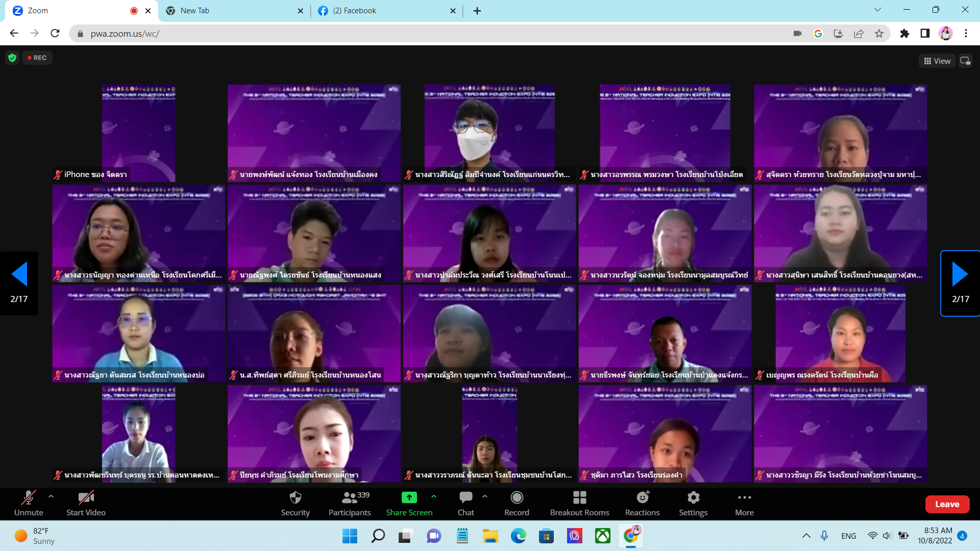Expand audio options arrow beside Unmute

51,496
